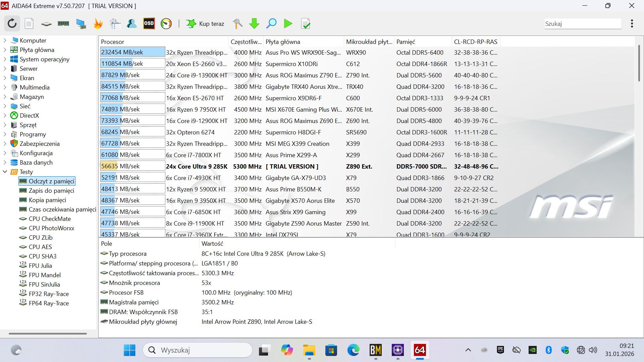Click the memory module toolbar icon

pyautogui.click(x=63, y=23)
